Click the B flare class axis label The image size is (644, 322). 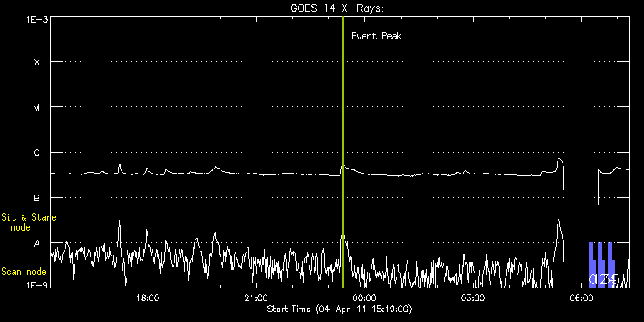pos(37,198)
